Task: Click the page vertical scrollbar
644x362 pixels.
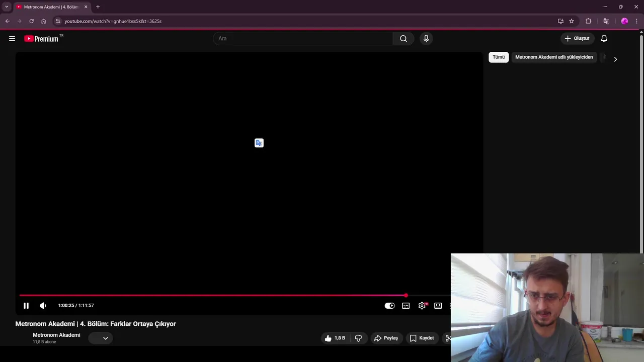Action: (x=641, y=143)
